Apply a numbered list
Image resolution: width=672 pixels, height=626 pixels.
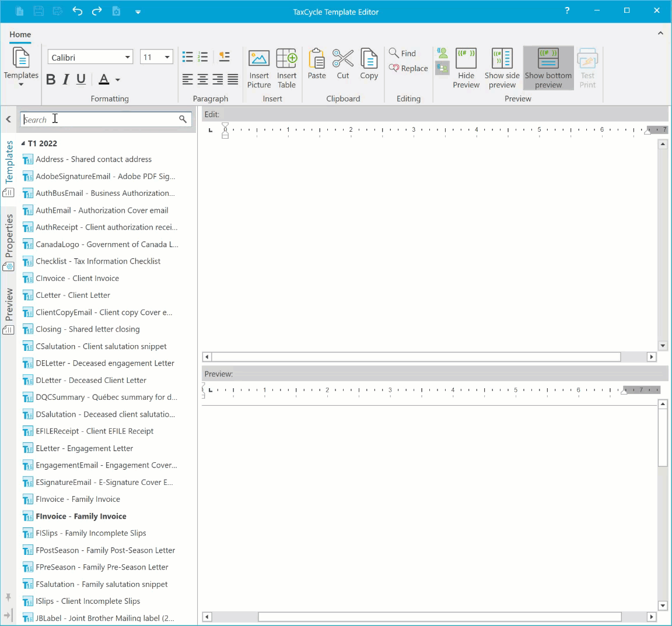[203, 57]
